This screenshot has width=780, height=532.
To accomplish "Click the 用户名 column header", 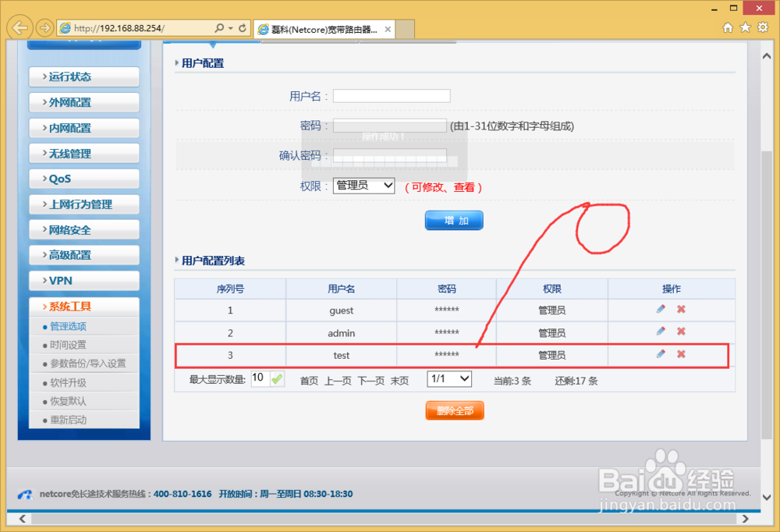I will point(342,289).
